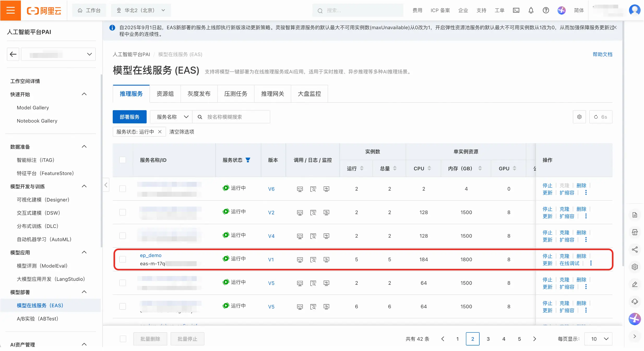
Task: Open the gear icon on right rail
Action: click(635, 267)
